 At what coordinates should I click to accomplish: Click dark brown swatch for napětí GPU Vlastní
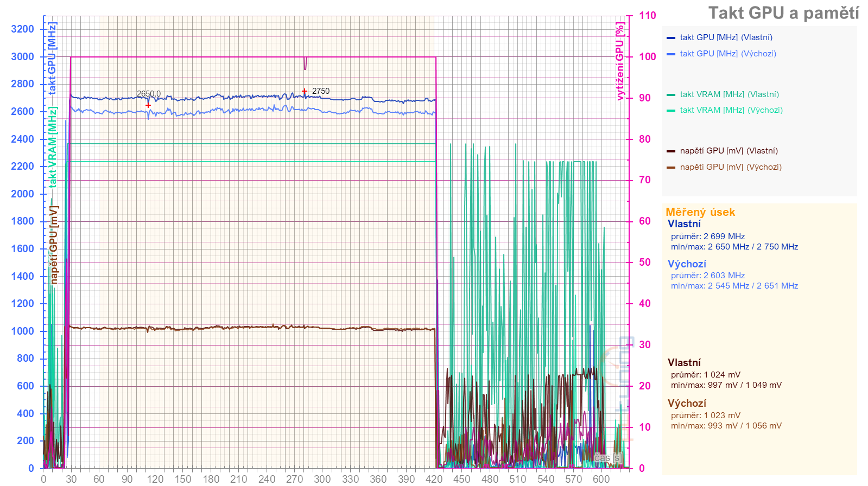[671, 151]
